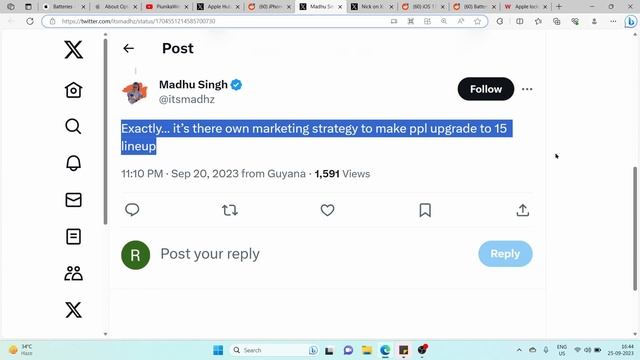The height and width of the screenshot is (360, 640).
Task: Open Explore via the magnifier sidebar icon
Action: click(x=73, y=127)
